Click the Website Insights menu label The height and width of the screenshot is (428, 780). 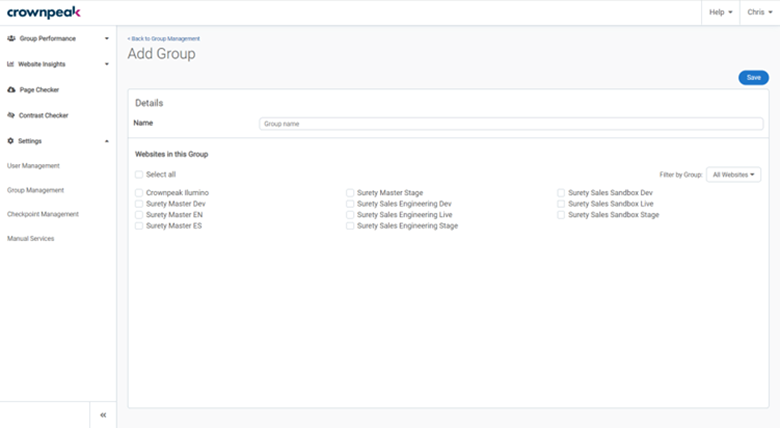42,64
